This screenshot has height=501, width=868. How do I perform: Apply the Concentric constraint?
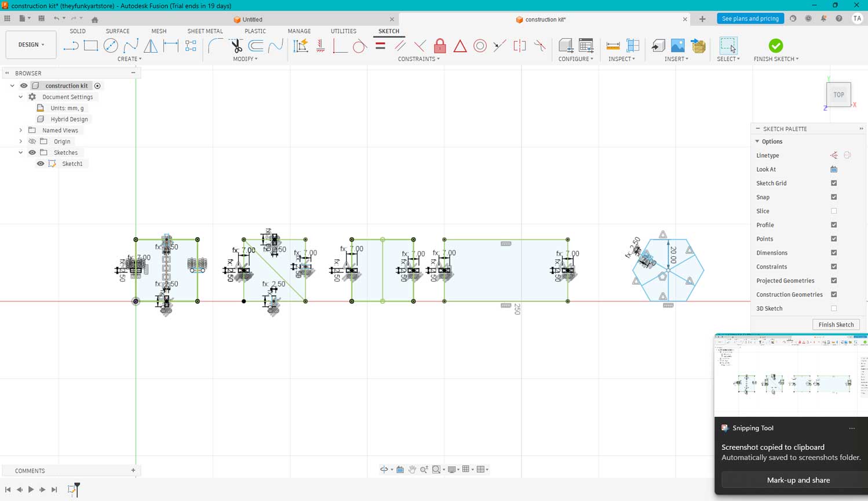click(x=480, y=46)
